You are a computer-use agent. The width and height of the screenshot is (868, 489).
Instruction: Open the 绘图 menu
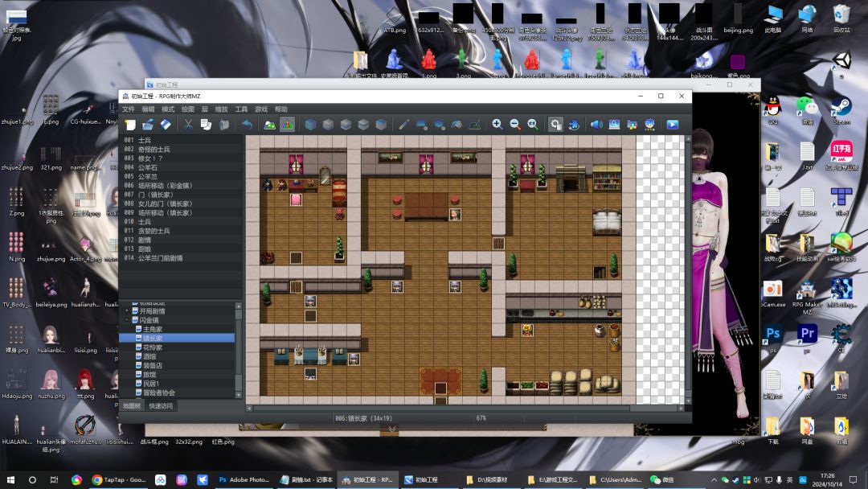click(x=187, y=109)
